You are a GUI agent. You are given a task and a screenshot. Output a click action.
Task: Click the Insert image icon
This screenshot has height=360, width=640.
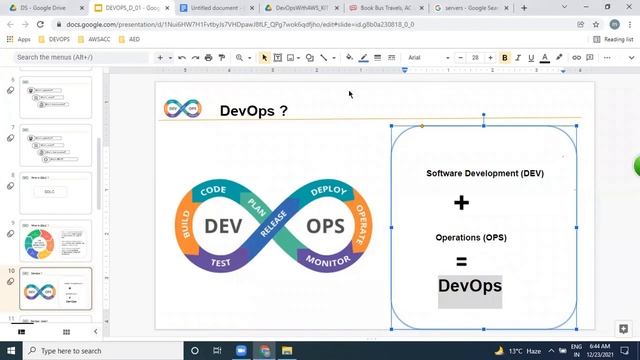pos(291,58)
